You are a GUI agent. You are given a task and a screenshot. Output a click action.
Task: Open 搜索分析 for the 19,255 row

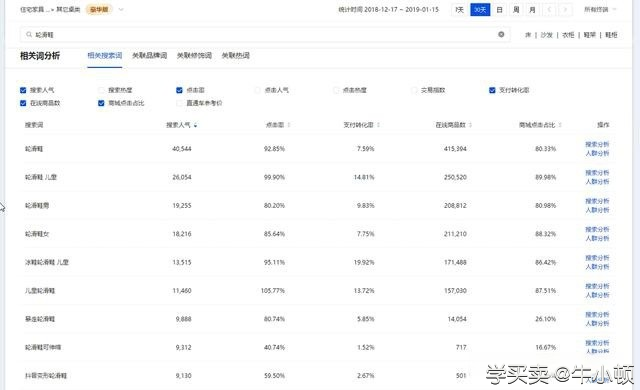pyautogui.click(x=597, y=201)
